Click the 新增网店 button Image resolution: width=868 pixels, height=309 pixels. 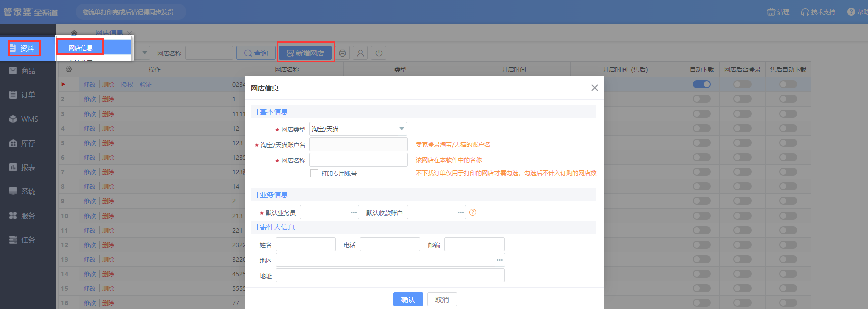(305, 53)
